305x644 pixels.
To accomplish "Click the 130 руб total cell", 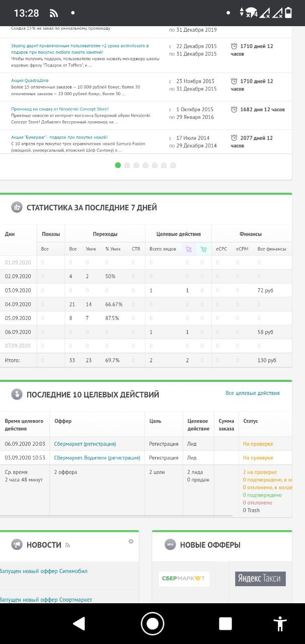I will (267, 360).
